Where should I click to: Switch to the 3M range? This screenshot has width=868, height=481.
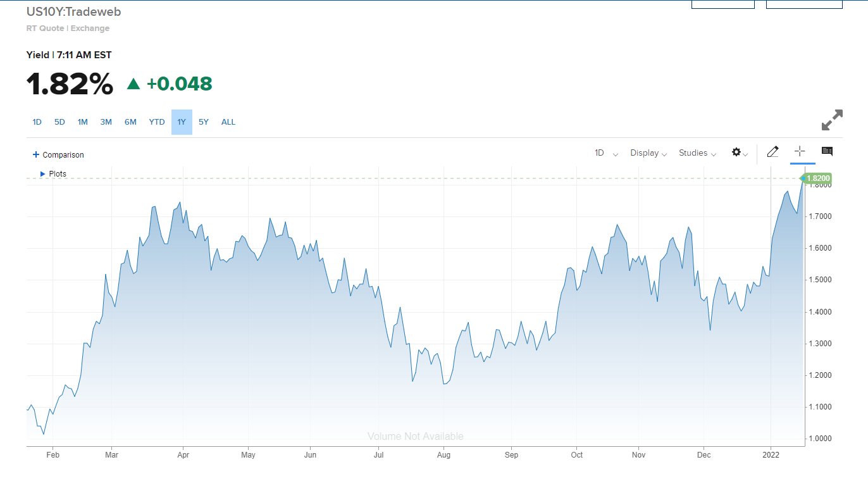pos(106,122)
